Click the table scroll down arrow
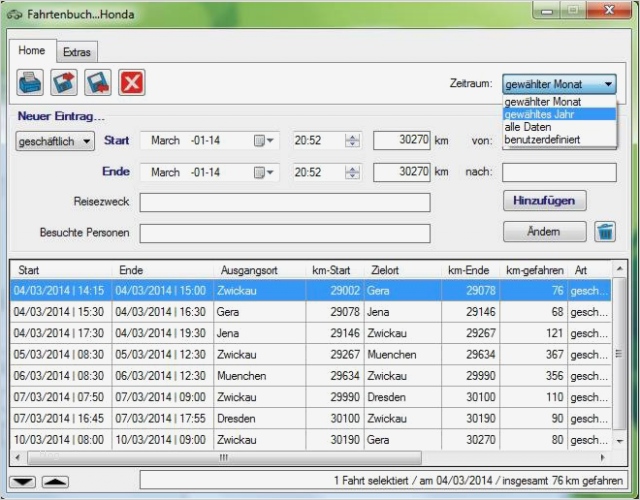 (619, 441)
